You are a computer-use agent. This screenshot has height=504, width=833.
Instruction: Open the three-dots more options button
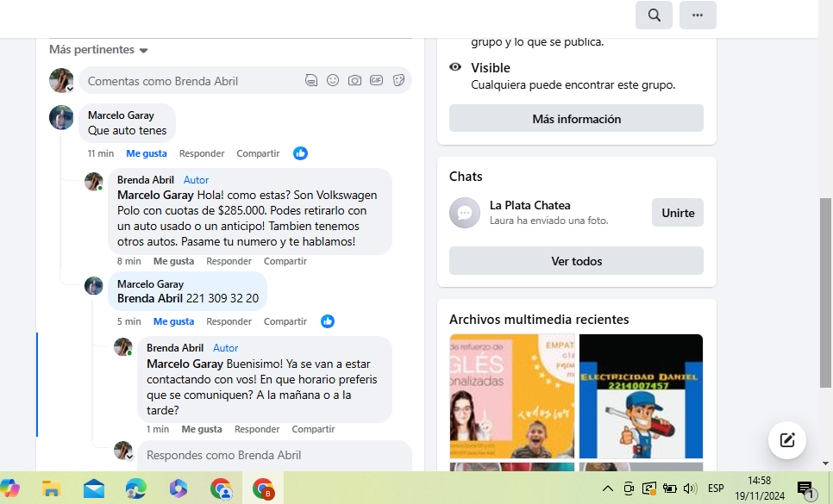tap(698, 15)
